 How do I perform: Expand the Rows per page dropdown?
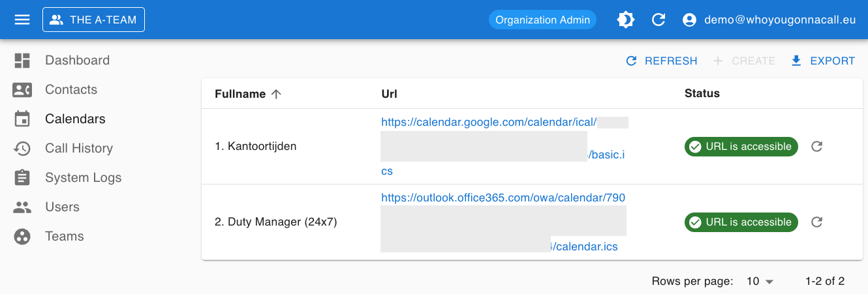[x=760, y=282]
